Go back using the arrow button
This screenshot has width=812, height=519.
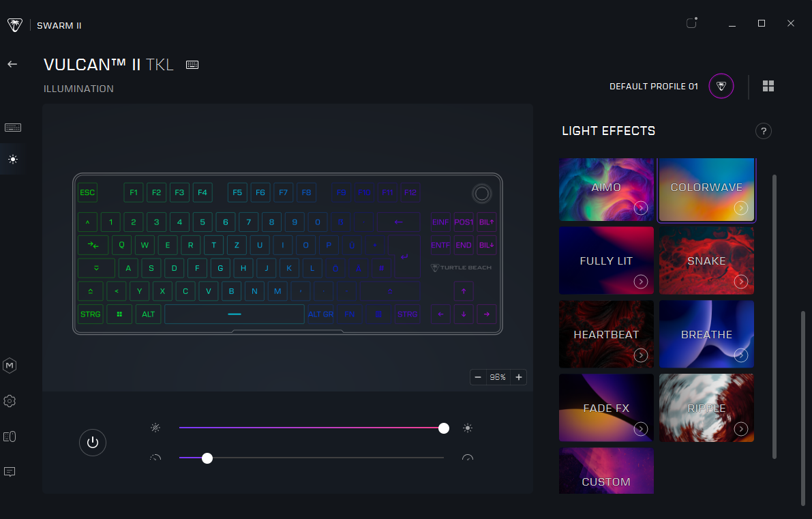12,64
